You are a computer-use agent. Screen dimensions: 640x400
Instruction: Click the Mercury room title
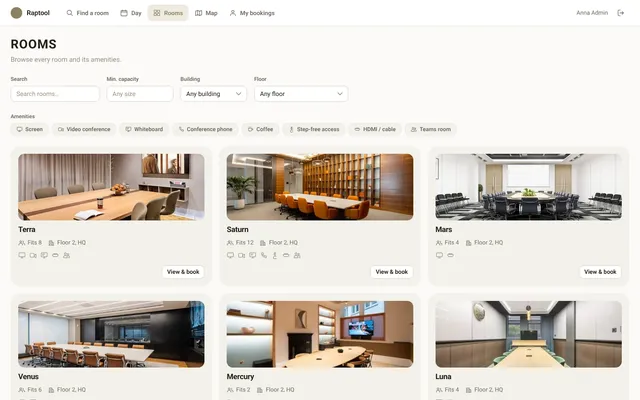[240, 377]
